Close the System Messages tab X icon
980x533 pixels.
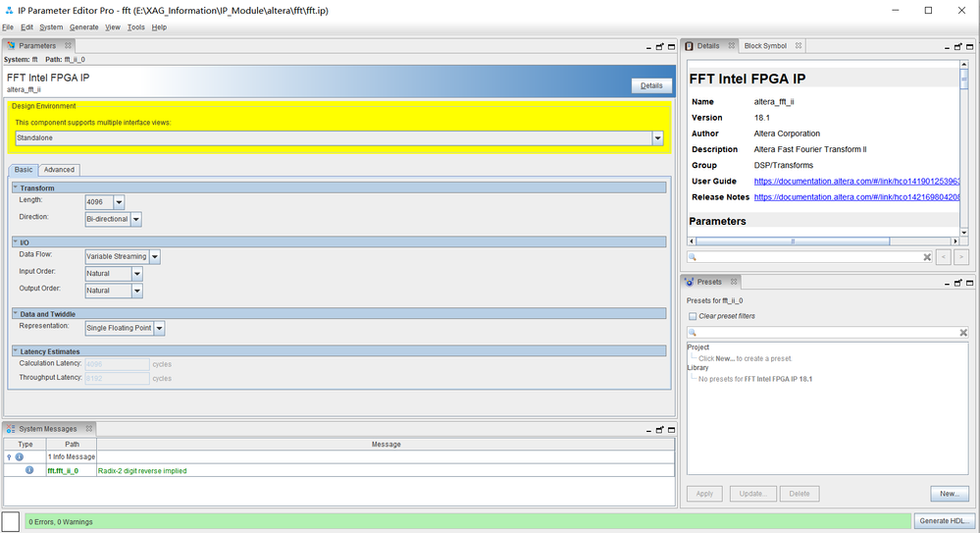pos(88,429)
